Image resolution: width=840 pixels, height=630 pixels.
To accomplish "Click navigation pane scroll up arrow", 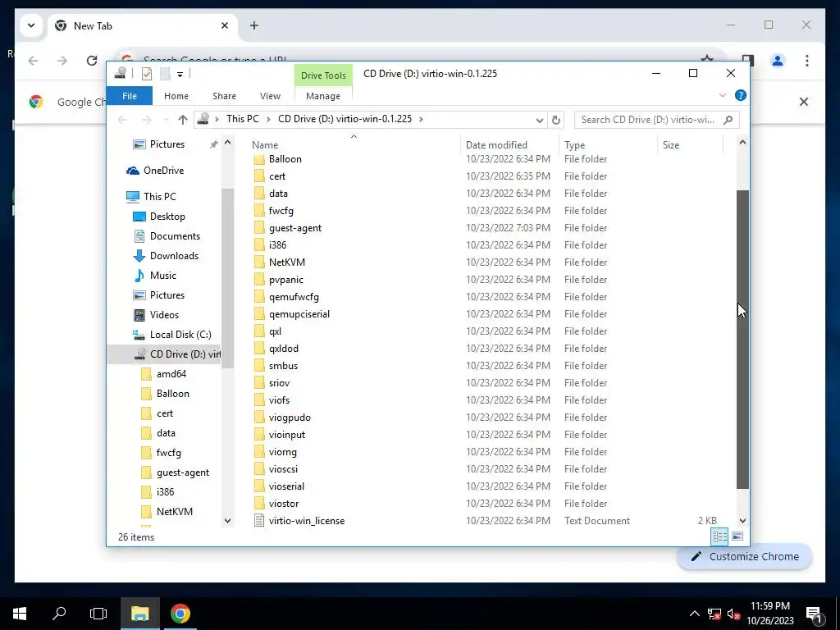I will [x=228, y=143].
